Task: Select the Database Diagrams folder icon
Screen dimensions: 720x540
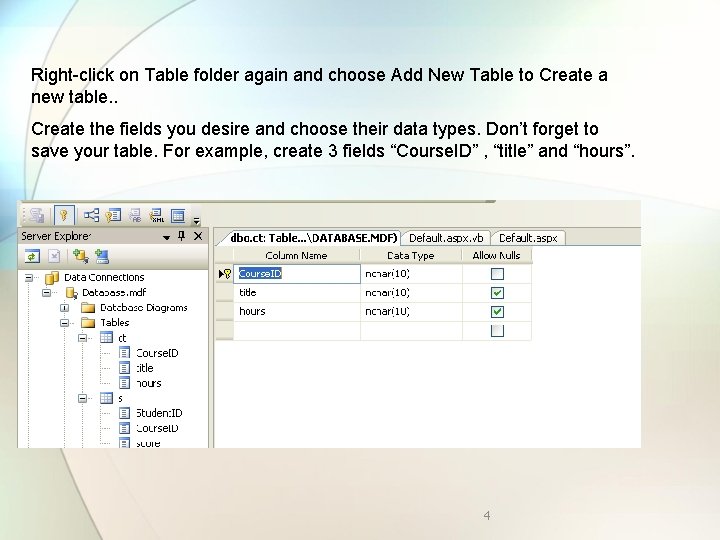Action: pos(88,307)
